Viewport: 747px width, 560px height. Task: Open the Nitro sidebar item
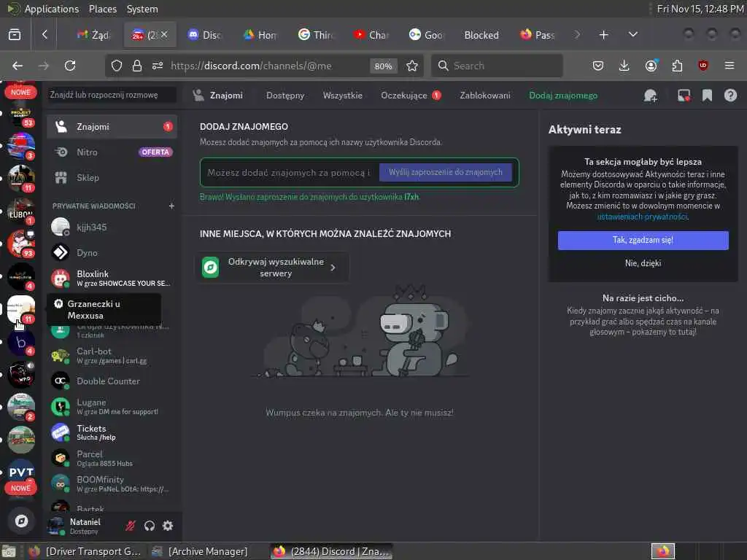click(112, 152)
